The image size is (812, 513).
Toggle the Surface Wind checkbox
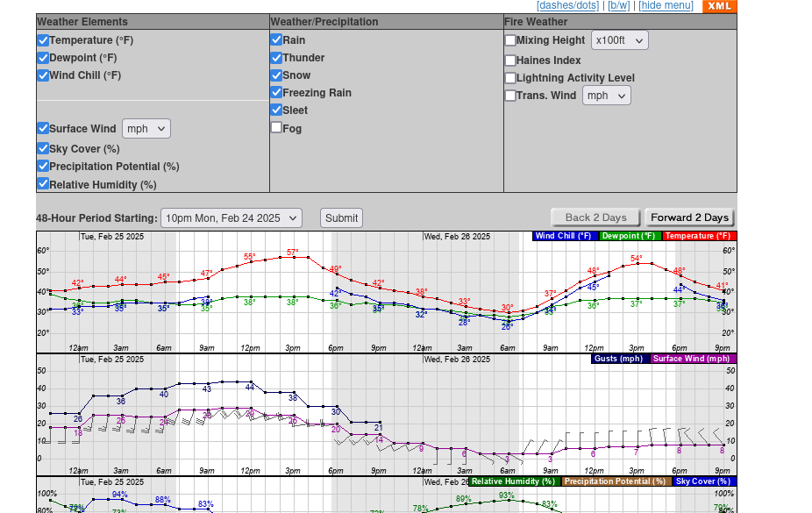[x=43, y=128]
